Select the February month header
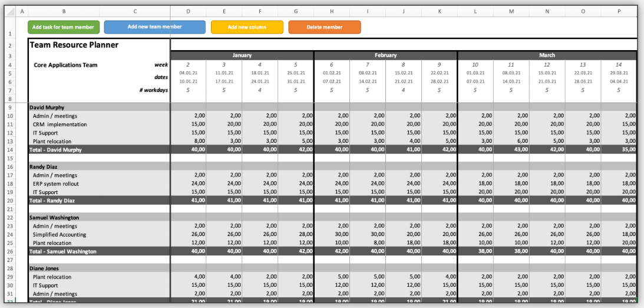 (385, 55)
